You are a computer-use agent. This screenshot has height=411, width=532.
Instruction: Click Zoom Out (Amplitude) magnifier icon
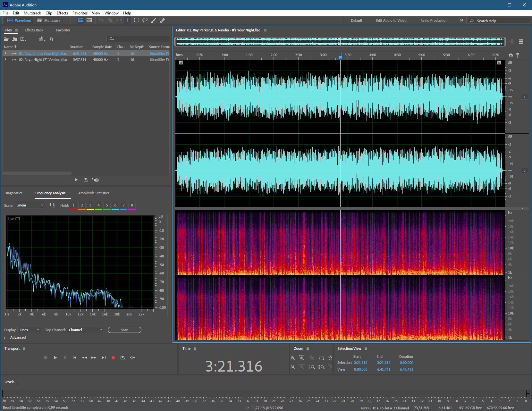293,367
